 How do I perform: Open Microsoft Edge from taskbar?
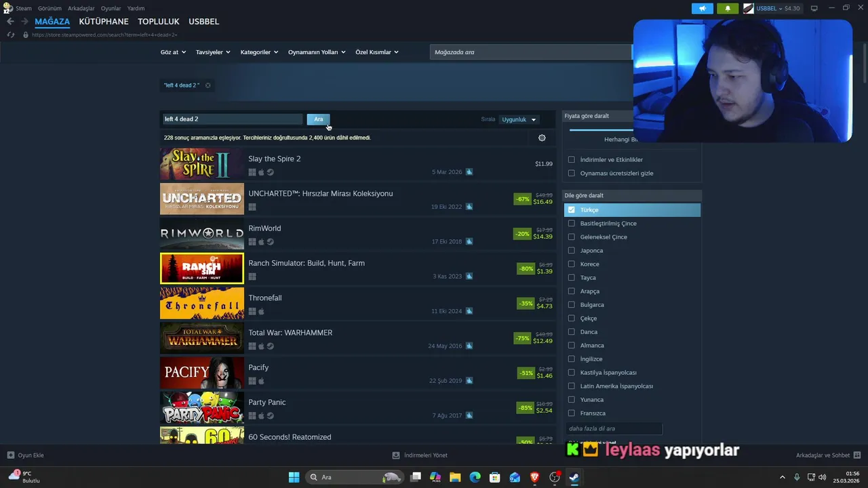click(475, 477)
